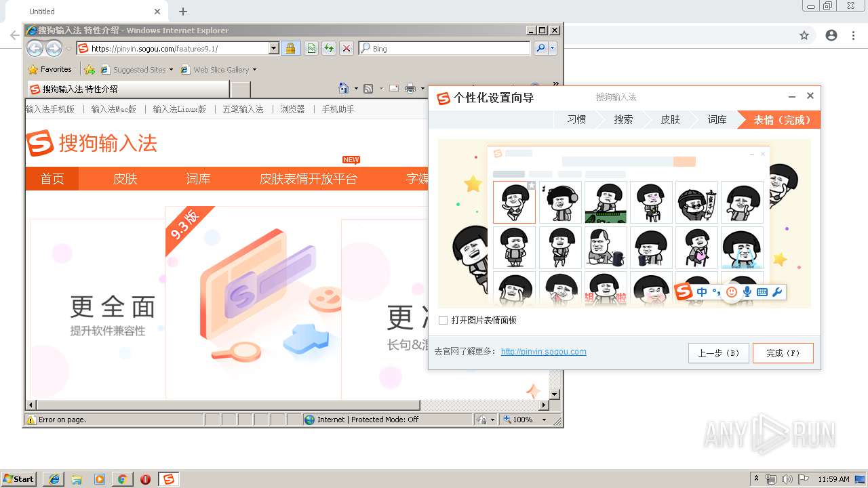Click the Sogou S logo on the toolbar preview
Image resolution: width=868 pixels, height=488 pixels.
[x=683, y=291]
